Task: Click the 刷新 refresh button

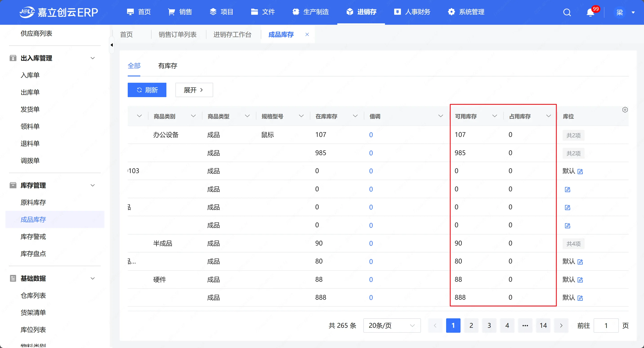Action: click(147, 90)
